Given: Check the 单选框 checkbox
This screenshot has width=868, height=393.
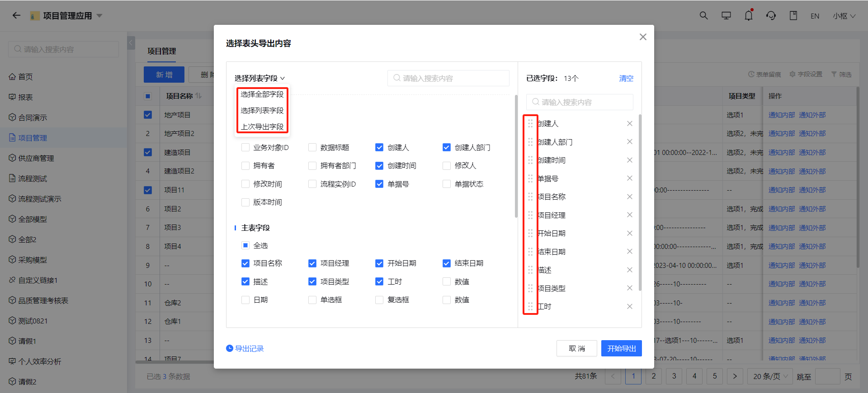Looking at the screenshot, I should [312, 300].
